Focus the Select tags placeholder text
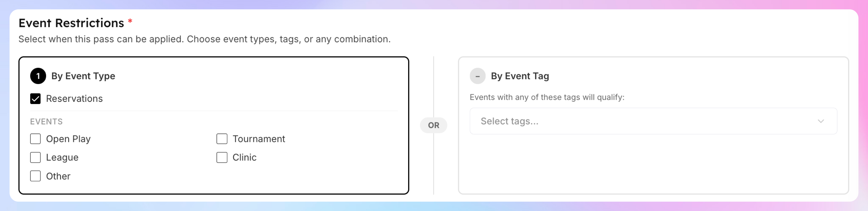The width and height of the screenshot is (868, 211). pyautogui.click(x=509, y=121)
